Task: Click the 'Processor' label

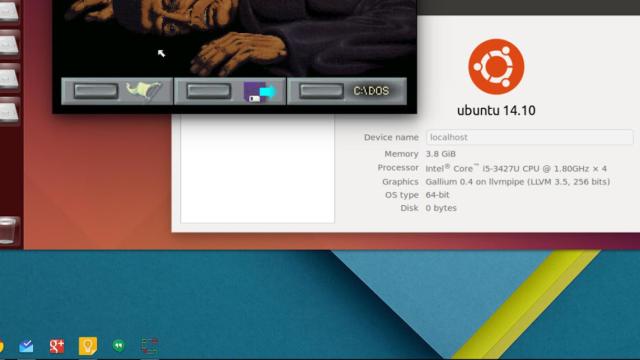Action: [x=398, y=168]
